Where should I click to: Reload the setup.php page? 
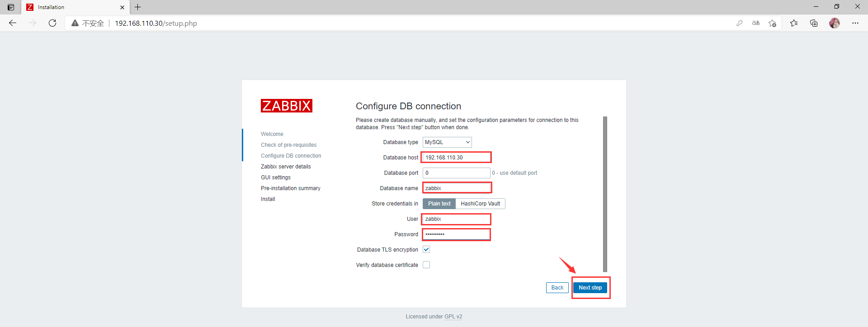[52, 23]
